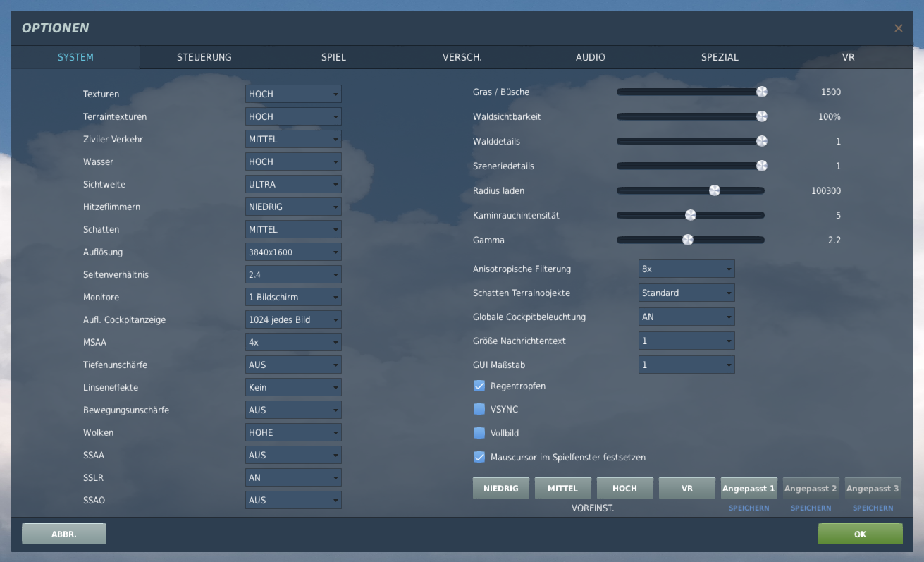Uncheck the Regentropfen option
924x562 pixels.
coord(479,386)
